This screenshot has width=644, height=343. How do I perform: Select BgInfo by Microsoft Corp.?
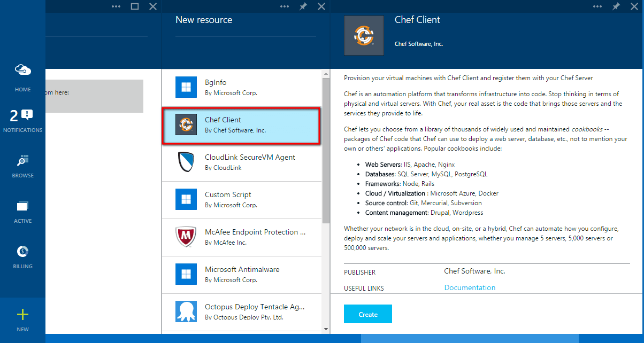coord(242,88)
